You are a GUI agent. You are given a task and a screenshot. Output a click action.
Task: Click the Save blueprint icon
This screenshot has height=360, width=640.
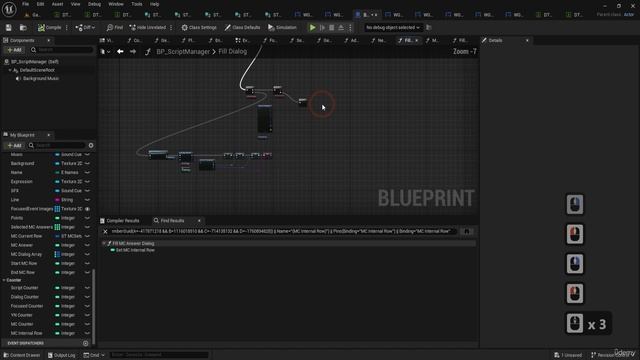9,27
